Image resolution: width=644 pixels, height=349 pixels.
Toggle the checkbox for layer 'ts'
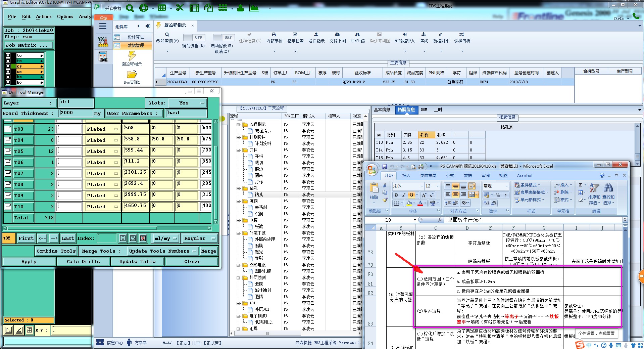pos(8,61)
